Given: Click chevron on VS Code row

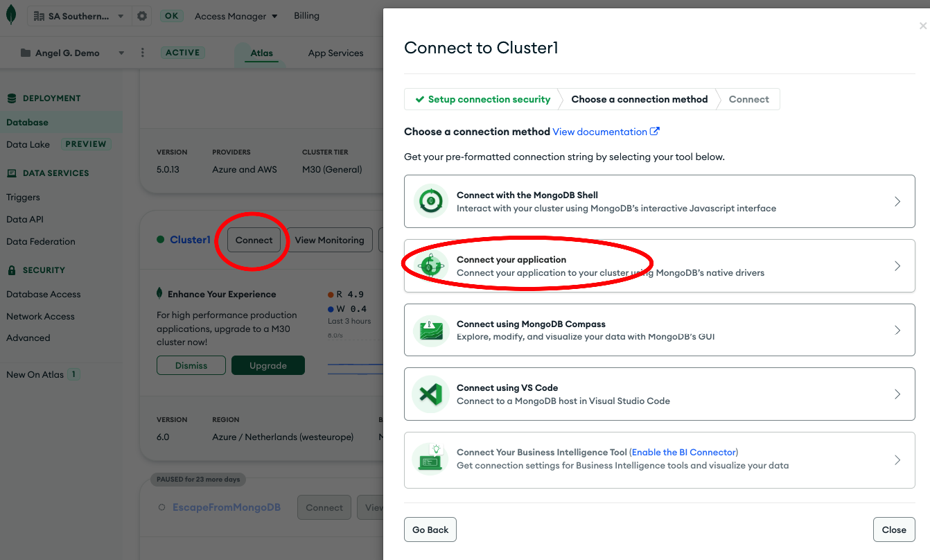Looking at the screenshot, I should click(897, 394).
